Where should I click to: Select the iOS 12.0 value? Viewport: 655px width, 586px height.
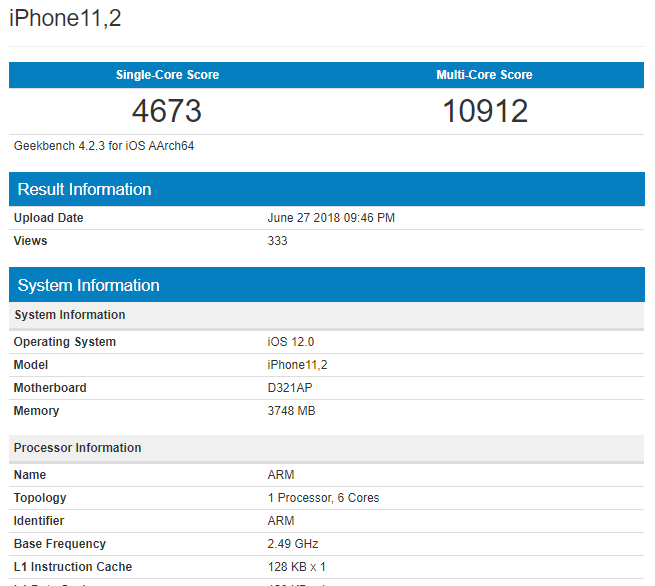point(291,342)
